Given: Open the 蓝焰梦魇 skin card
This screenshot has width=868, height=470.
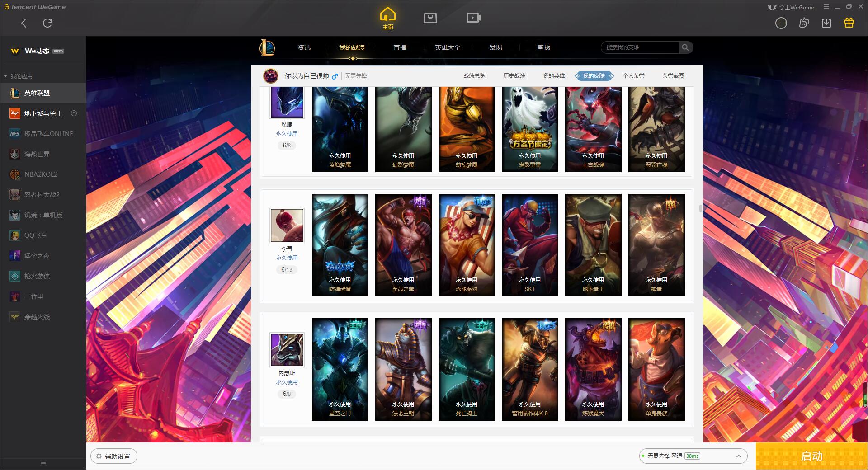Looking at the screenshot, I should point(340,129).
